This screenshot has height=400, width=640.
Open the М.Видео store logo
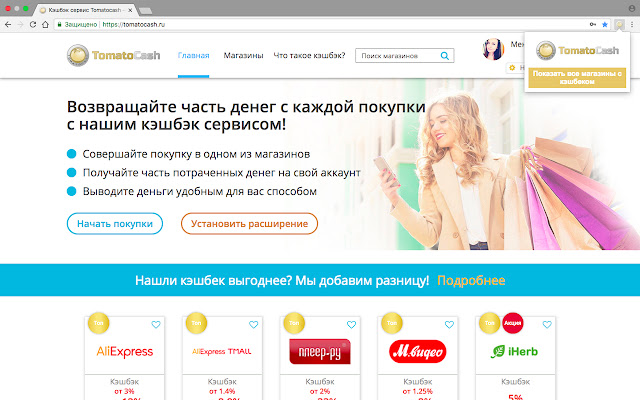point(418,351)
